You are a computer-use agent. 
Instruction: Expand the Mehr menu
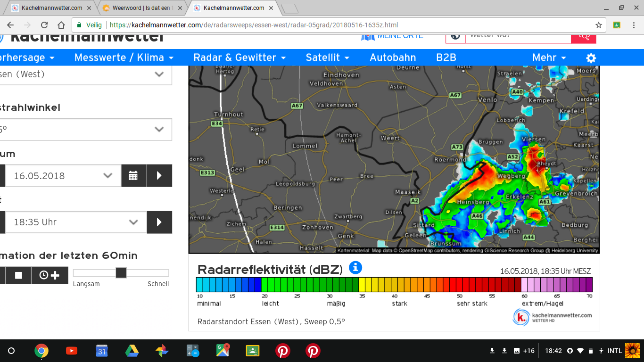tap(549, 58)
